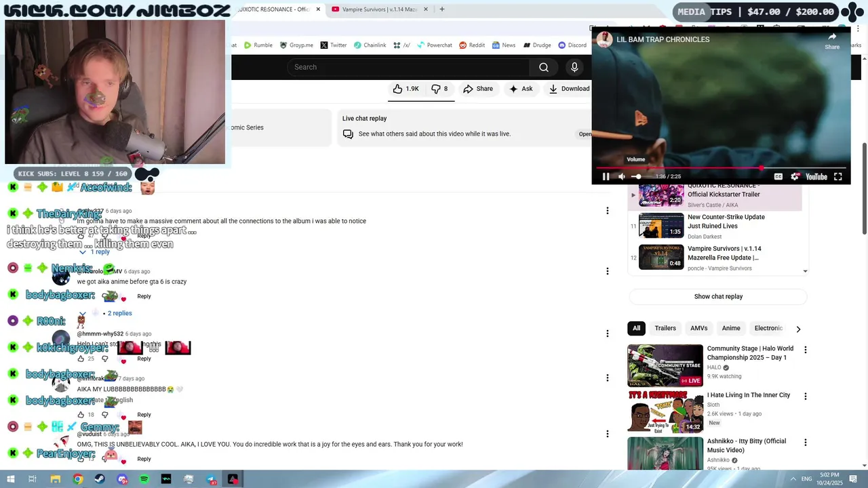Image resolution: width=868 pixels, height=488 pixels.
Task: Mute the overlay video speaker icon
Action: click(x=622, y=177)
